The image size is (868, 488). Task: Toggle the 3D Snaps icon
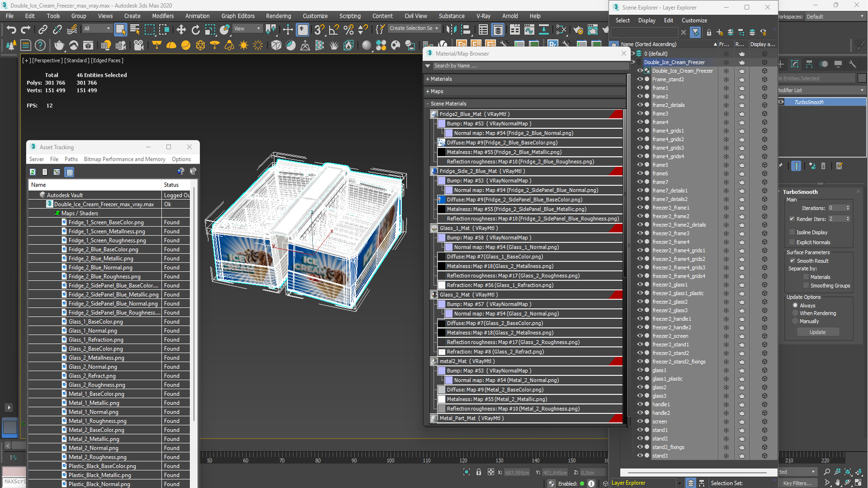click(x=319, y=30)
